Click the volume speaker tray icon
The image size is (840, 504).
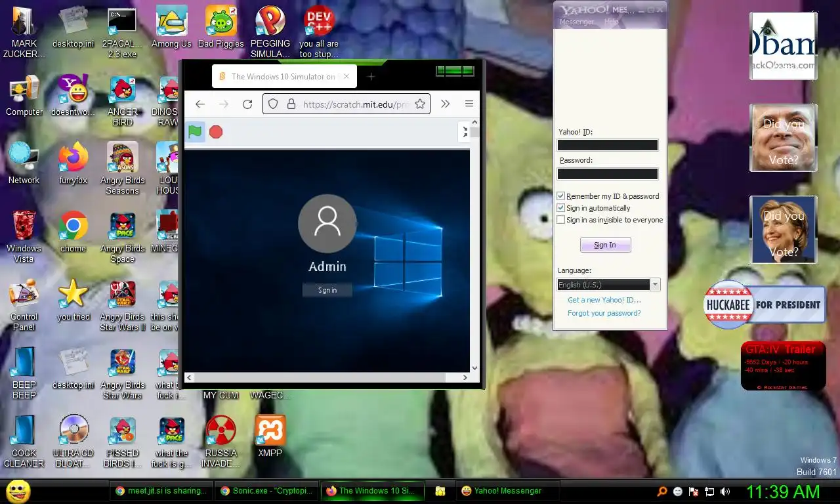click(725, 491)
